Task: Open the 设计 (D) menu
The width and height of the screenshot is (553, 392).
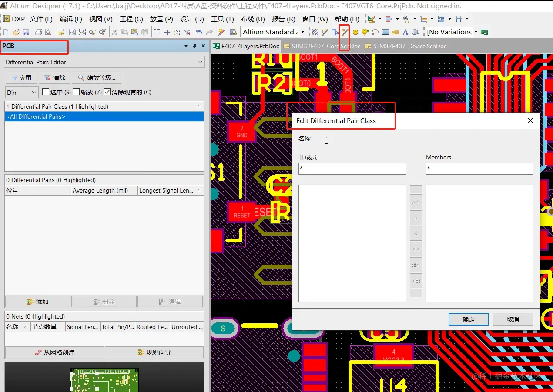Action: point(192,19)
